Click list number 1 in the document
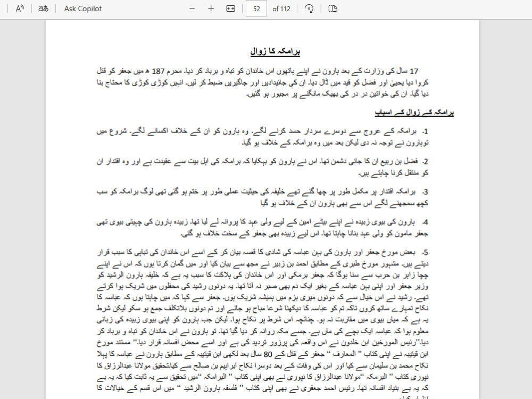532x399 pixels. (425, 131)
